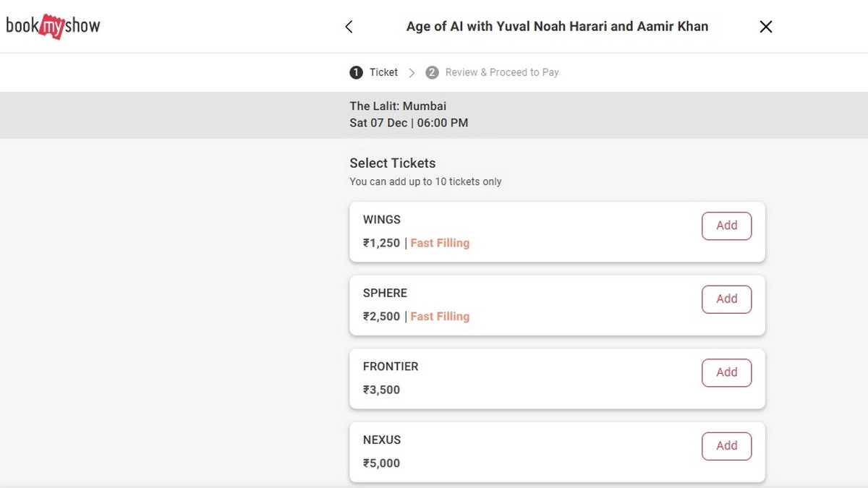
Task: Add a SPHERE ticket
Action: [726, 299]
